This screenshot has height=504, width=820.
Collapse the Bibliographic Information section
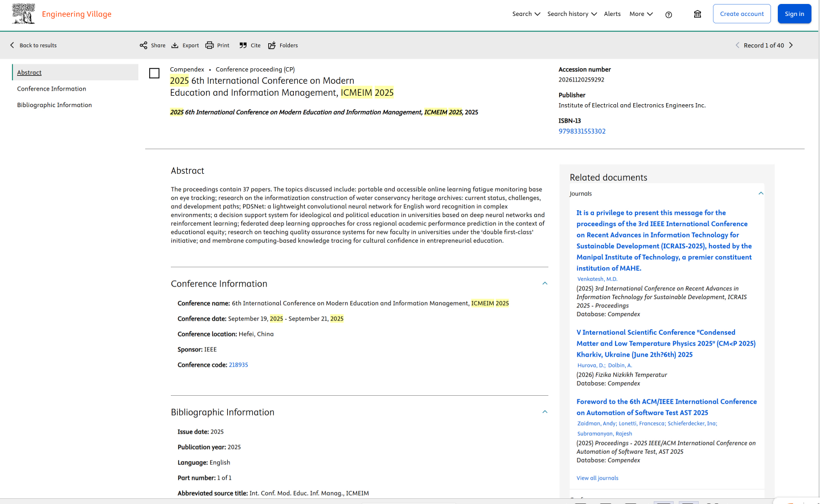tap(545, 412)
